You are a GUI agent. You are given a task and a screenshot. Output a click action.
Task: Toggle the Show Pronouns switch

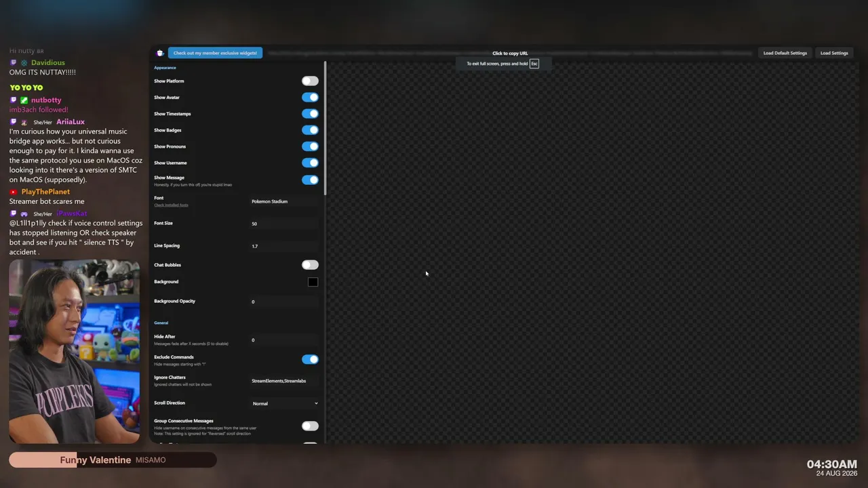310,146
